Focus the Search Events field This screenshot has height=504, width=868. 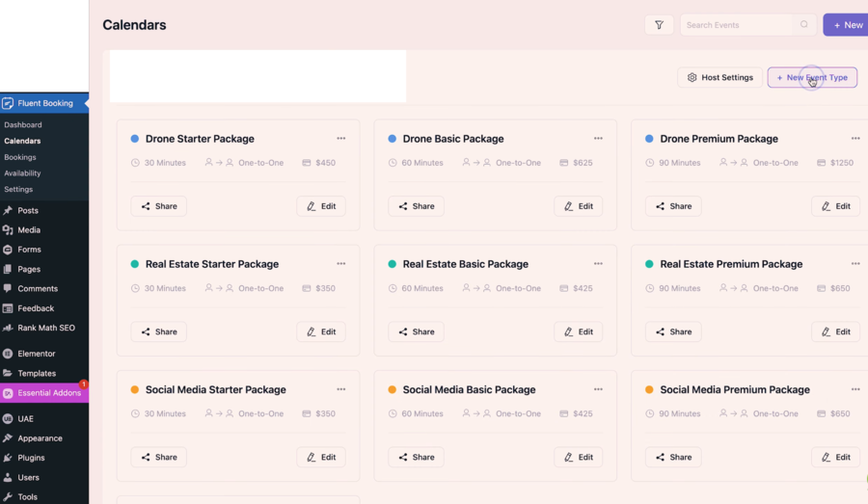coord(736,25)
